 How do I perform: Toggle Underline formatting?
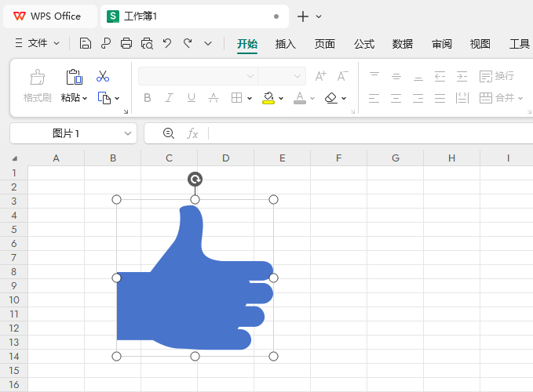192,98
